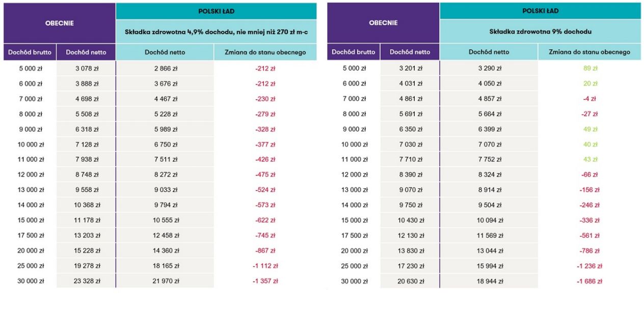Click the -66 zł change value
Image resolution: width=644 pixels, height=311 pixels.
coord(589,175)
